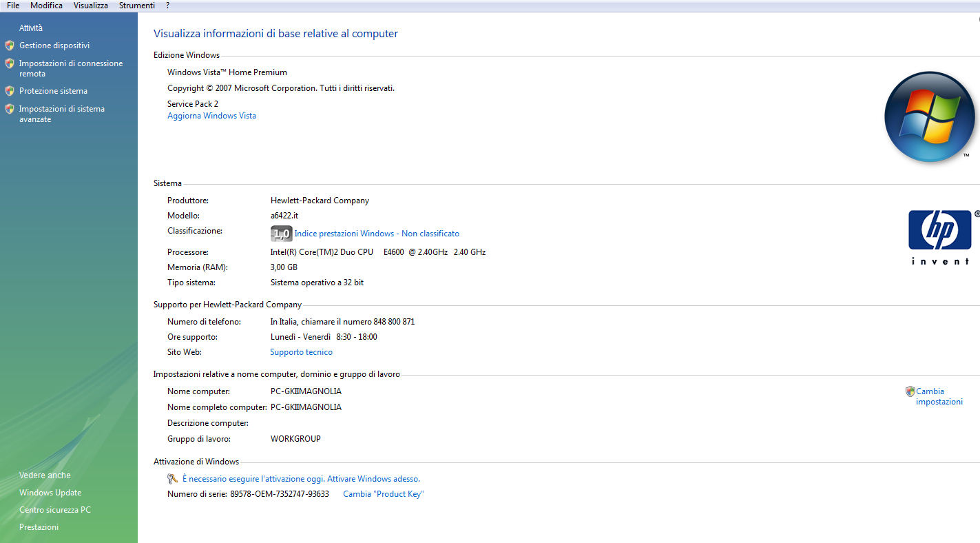Click the HP invent logo

point(941,238)
